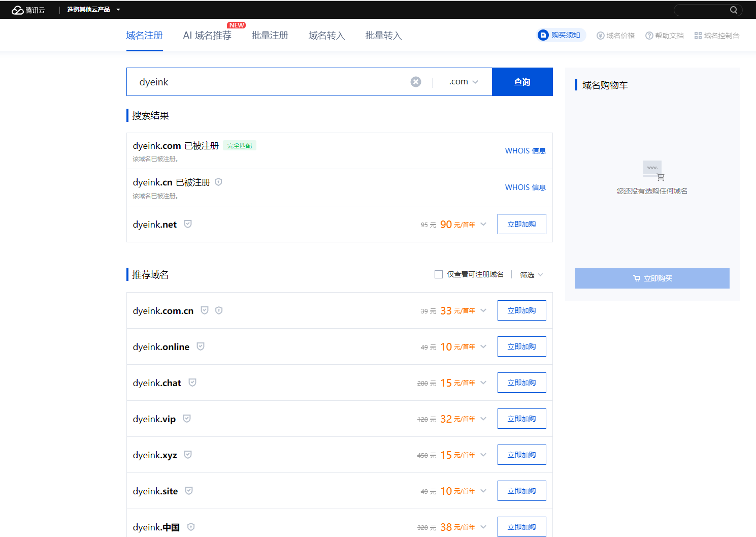756x537 pixels.
Task: View WHOIS info for dyeink.com
Action: [x=525, y=151]
